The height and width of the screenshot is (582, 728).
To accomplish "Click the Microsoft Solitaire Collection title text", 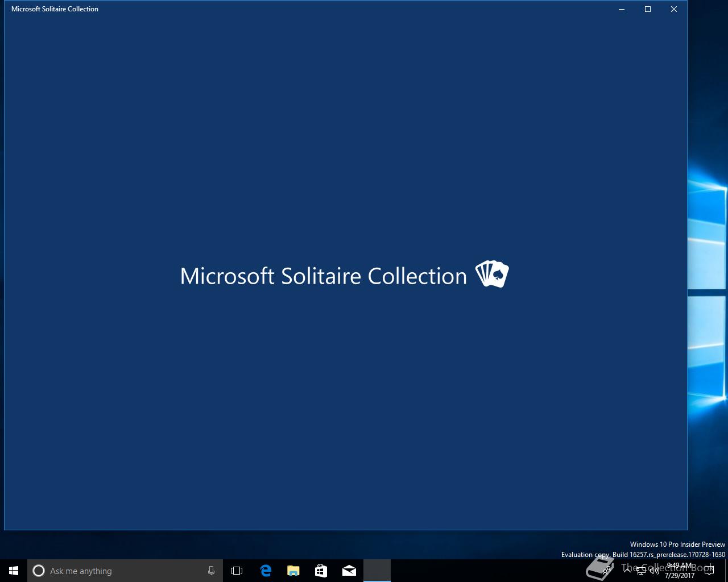I will [55, 9].
